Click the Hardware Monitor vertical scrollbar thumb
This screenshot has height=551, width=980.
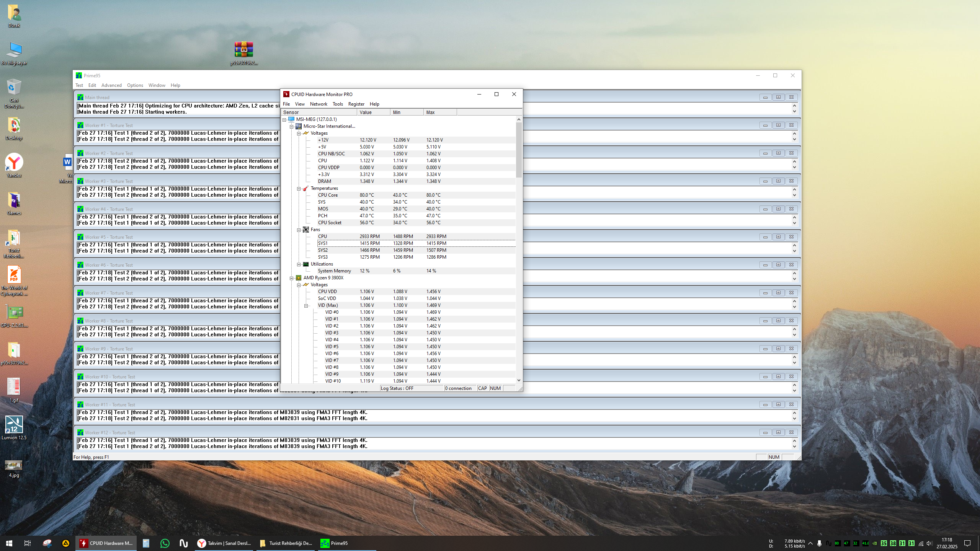tap(519, 150)
